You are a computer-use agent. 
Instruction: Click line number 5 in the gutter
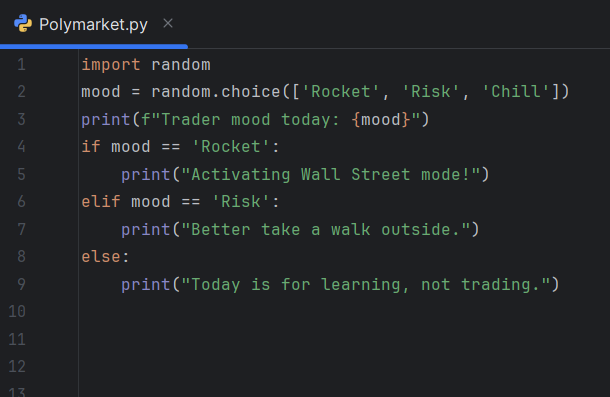21,174
